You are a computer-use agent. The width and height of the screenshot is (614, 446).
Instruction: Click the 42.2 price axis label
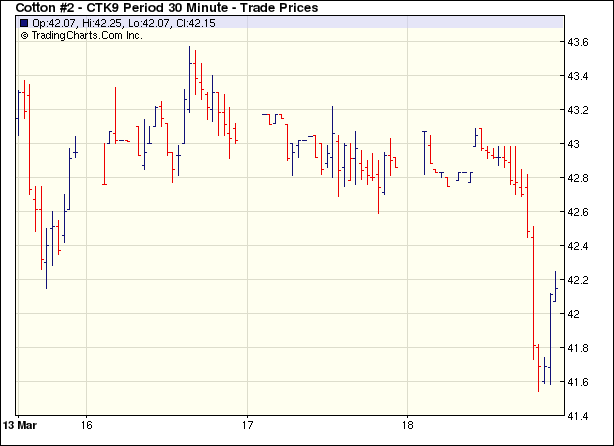[578, 280]
